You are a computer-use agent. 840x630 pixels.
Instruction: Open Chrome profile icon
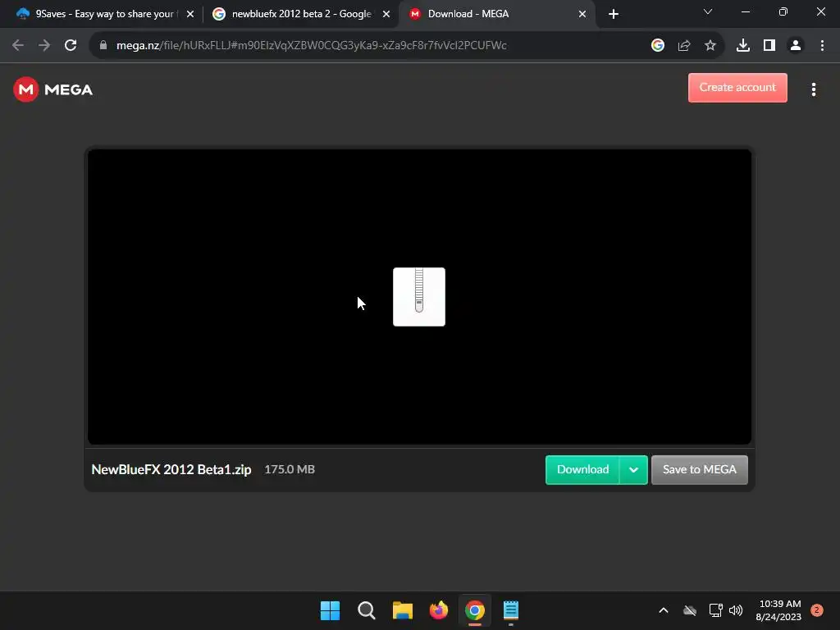(796, 46)
